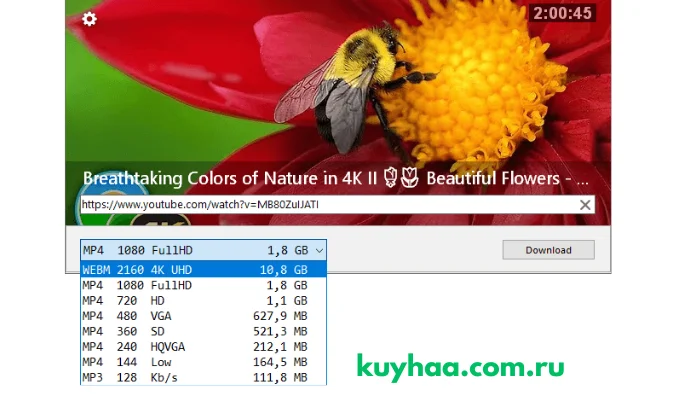Click the Download button
Screen dimensions: 700x394
tap(548, 250)
